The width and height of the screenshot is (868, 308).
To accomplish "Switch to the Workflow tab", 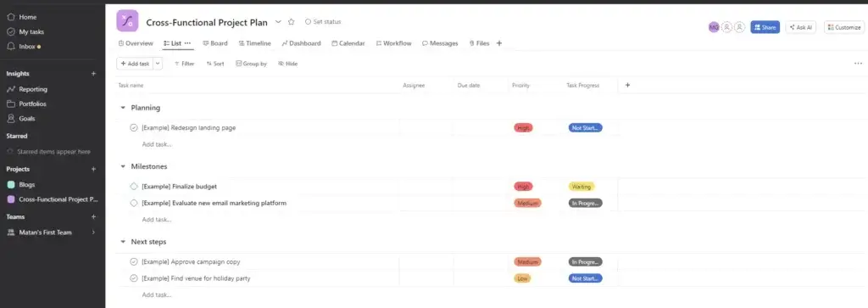I will [393, 43].
